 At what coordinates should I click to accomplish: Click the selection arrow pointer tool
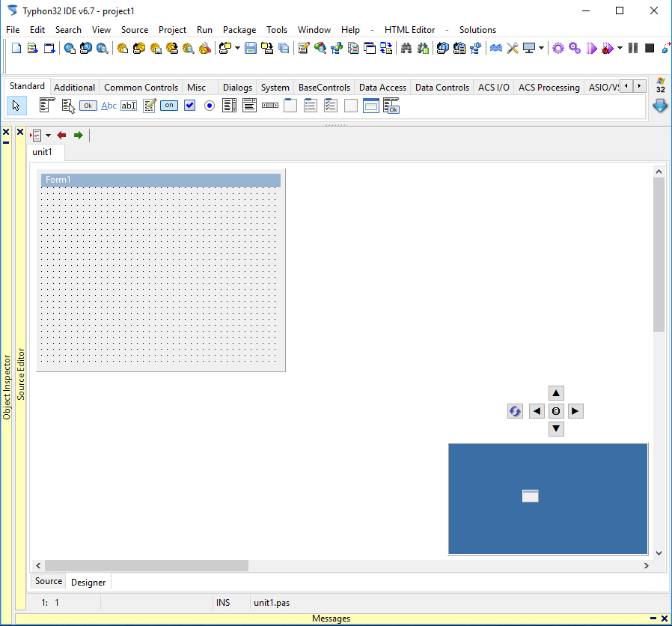tap(16, 106)
